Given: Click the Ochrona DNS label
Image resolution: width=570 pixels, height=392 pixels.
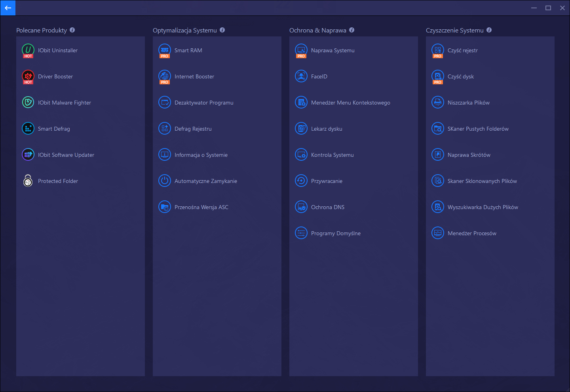Looking at the screenshot, I should coord(328,207).
